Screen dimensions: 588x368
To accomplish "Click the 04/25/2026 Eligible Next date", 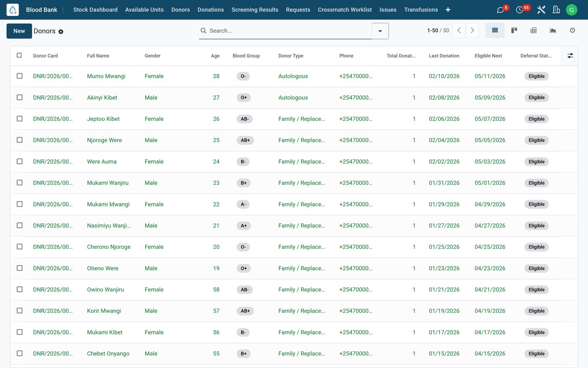I will pyautogui.click(x=490, y=247).
